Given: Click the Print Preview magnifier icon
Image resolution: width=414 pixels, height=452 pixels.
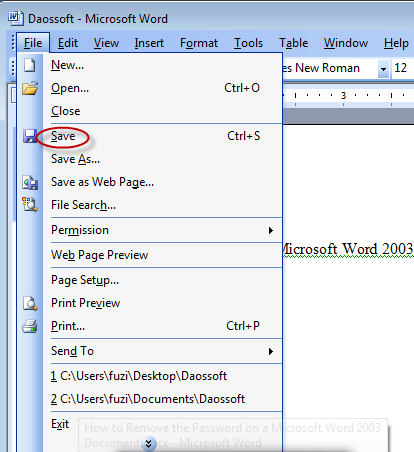Looking at the screenshot, I should click(x=30, y=303).
